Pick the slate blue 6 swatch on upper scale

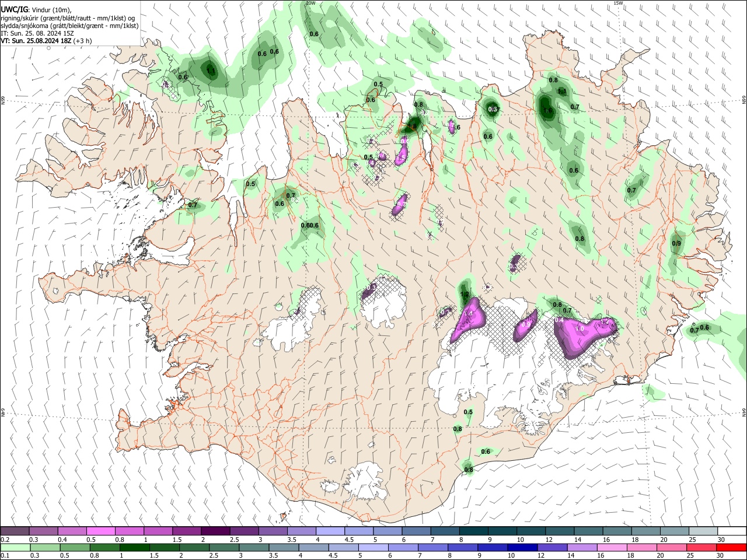coord(416,531)
